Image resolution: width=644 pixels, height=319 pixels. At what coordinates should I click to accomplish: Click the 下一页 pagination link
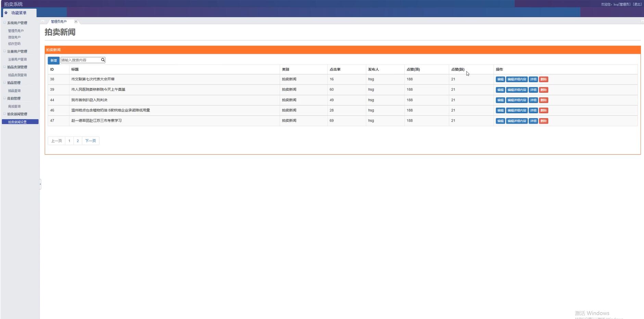(x=90, y=141)
